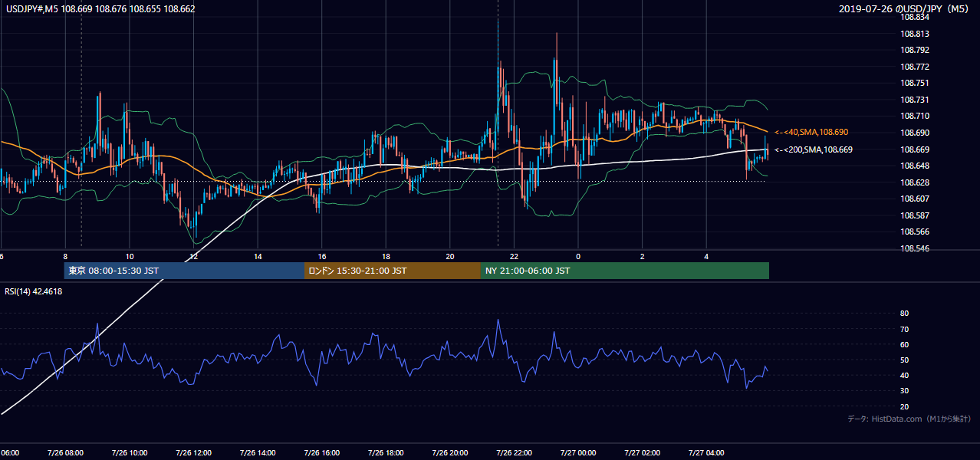Click the date axis label 7/26 08:00
This screenshot has height=460, width=980.
(x=65, y=453)
